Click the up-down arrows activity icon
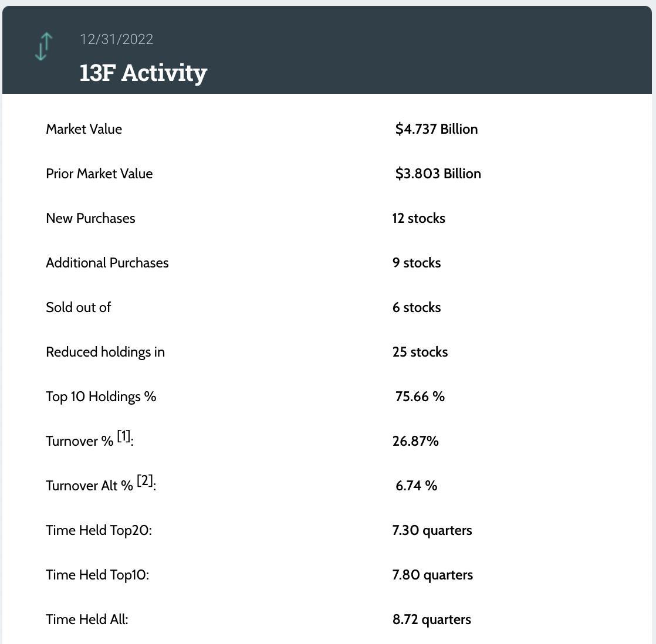 tap(43, 46)
